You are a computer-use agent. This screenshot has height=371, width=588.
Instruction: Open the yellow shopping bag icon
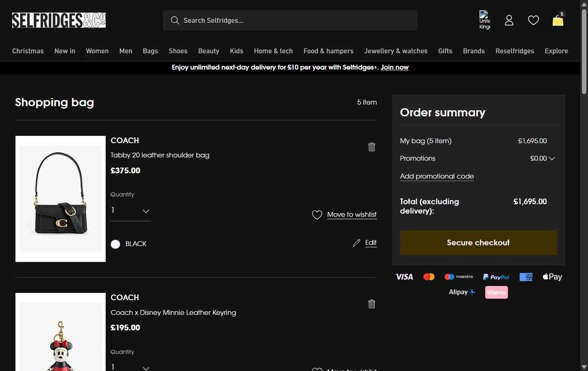coord(558,20)
